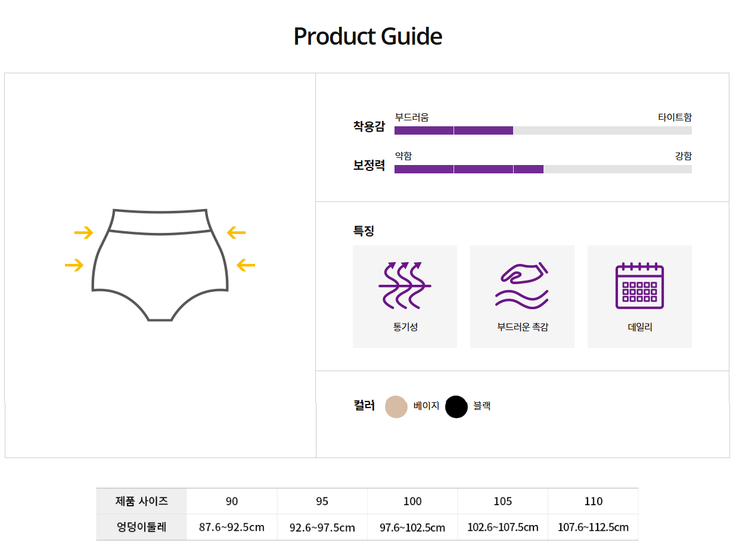Click the 베이지 color label

click(426, 406)
